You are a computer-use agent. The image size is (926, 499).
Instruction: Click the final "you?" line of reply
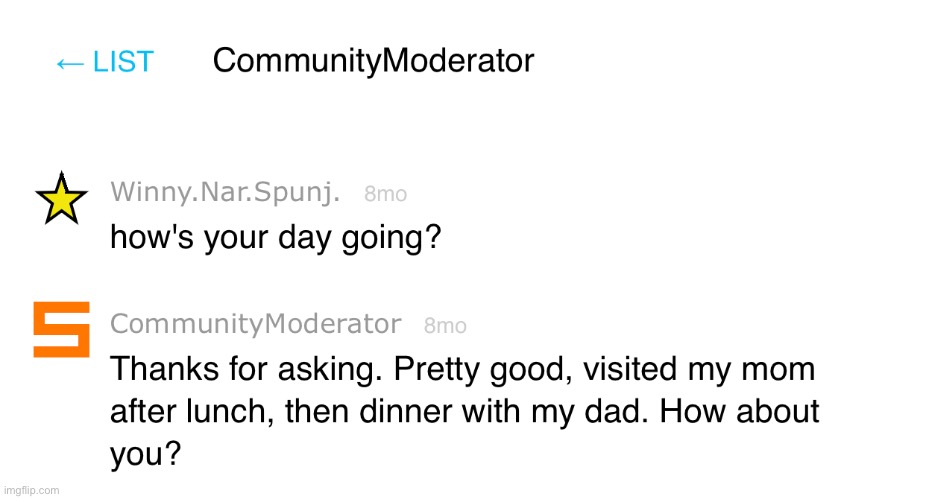[x=145, y=454]
